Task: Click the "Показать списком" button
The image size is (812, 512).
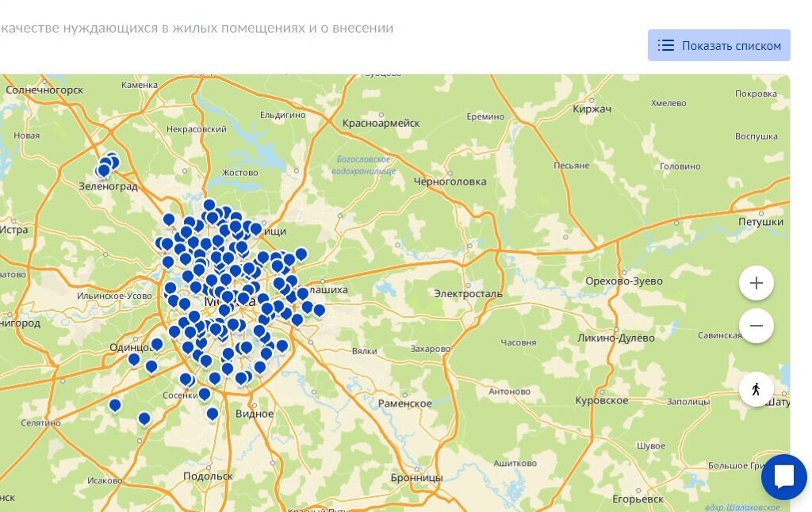Action: click(718, 45)
